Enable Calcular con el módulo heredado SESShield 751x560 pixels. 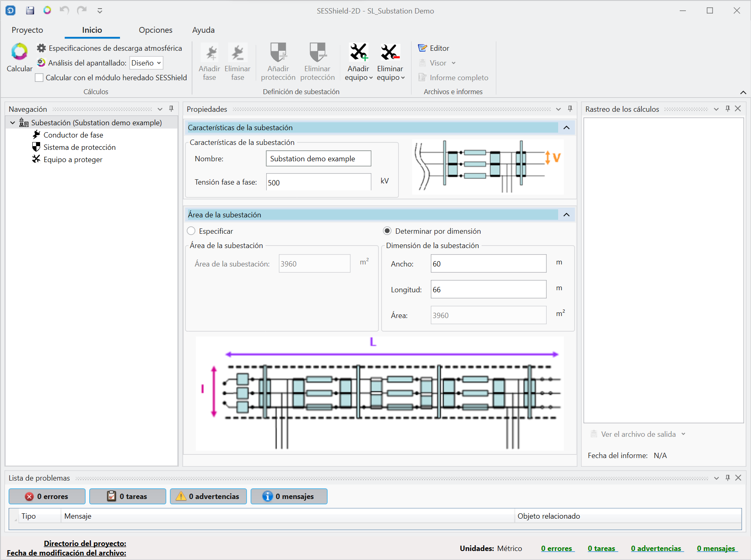(39, 78)
